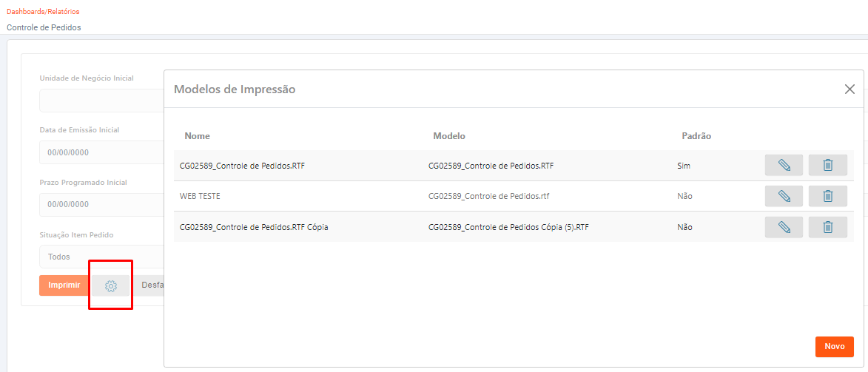Image resolution: width=868 pixels, height=372 pixels.
Task: Close the Modelos de Impressão dialog
Action: 850,89
